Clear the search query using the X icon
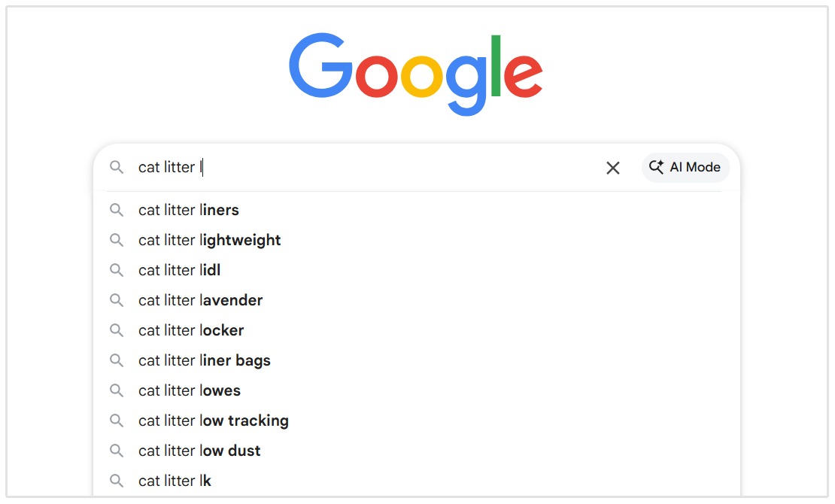835x504 pixels. pyautogui.click(x=612, y=168)
